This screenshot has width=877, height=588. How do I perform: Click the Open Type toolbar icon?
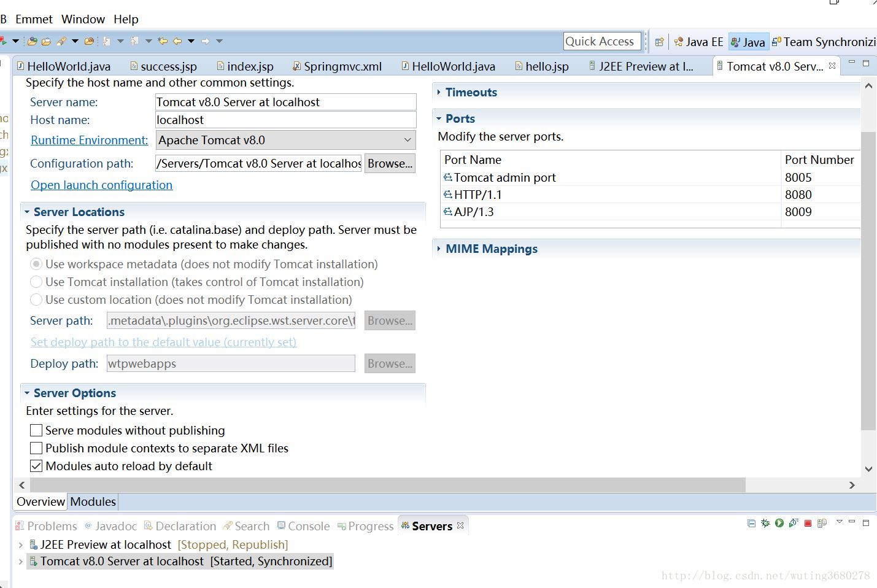click(x=33, y=41)
